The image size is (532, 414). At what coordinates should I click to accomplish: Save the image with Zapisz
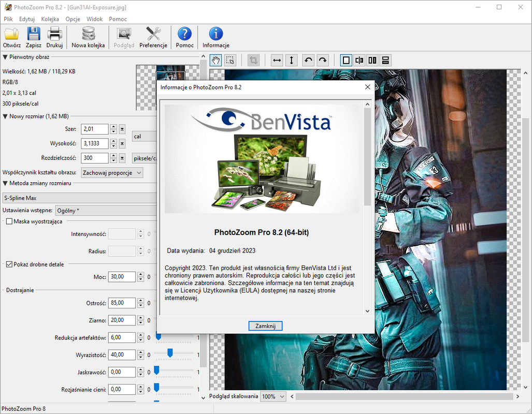coord(33,37)
